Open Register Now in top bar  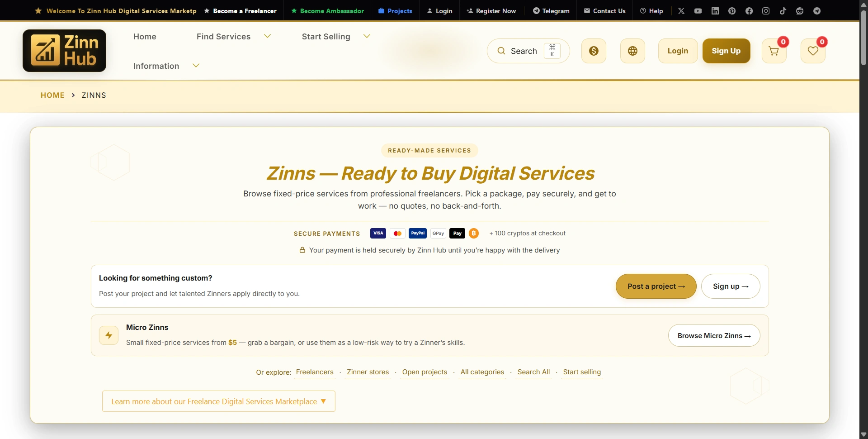point(491,11)
